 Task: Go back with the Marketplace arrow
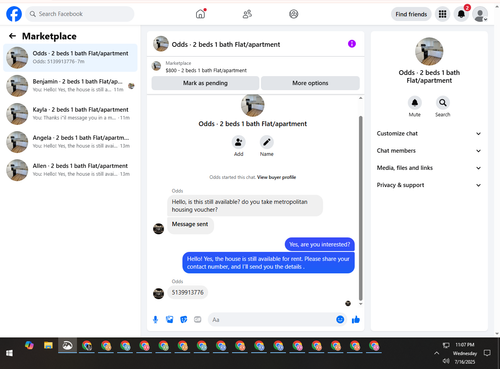tap(12, 36)
